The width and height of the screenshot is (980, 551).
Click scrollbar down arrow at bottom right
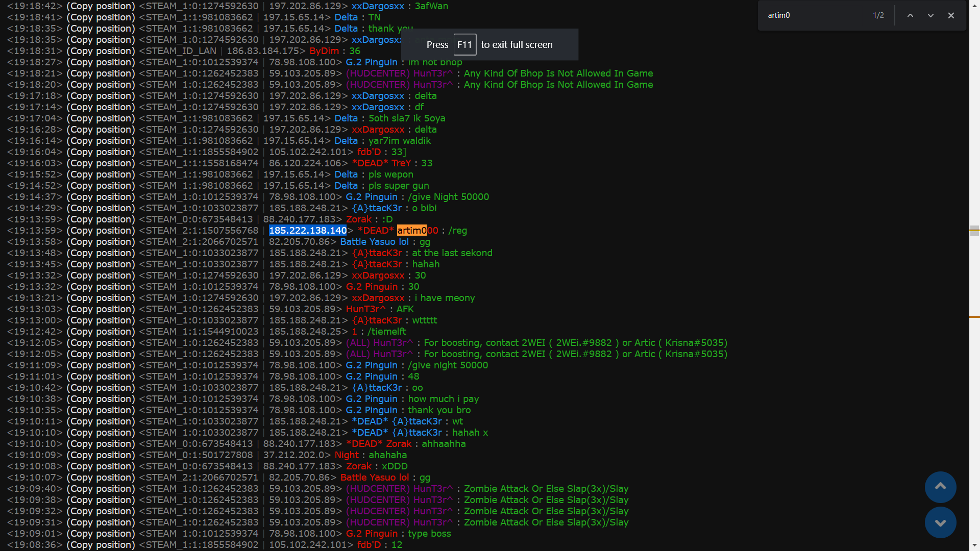(974, 546)
